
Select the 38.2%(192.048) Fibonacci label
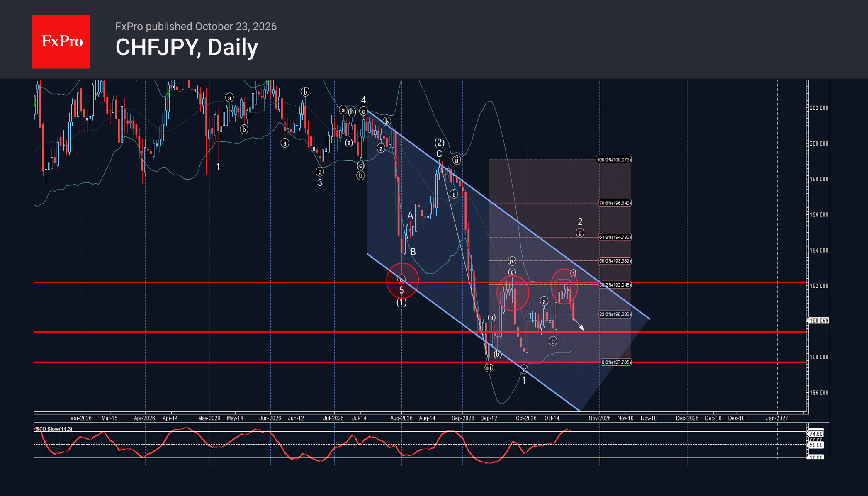[615, 285]
